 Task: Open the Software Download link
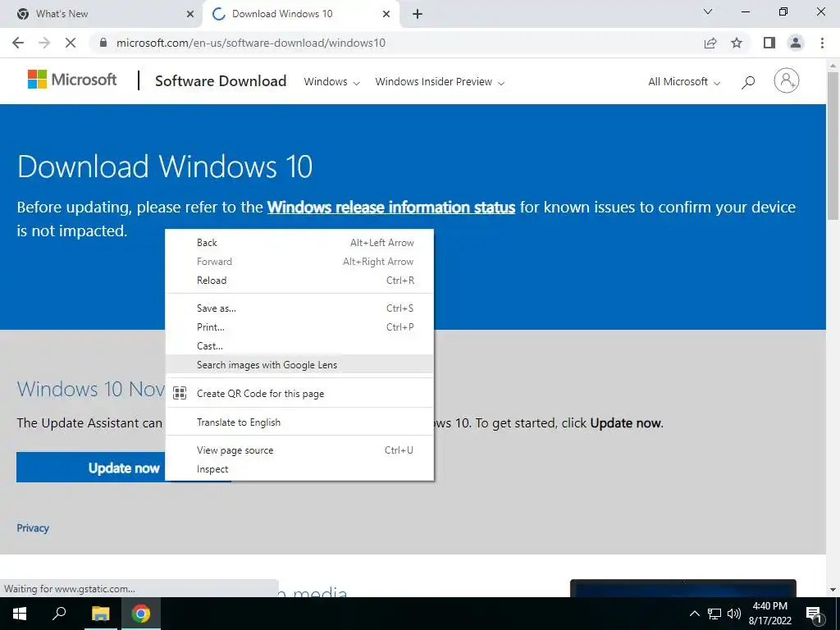pyautogui.click(x=221, y=81)
